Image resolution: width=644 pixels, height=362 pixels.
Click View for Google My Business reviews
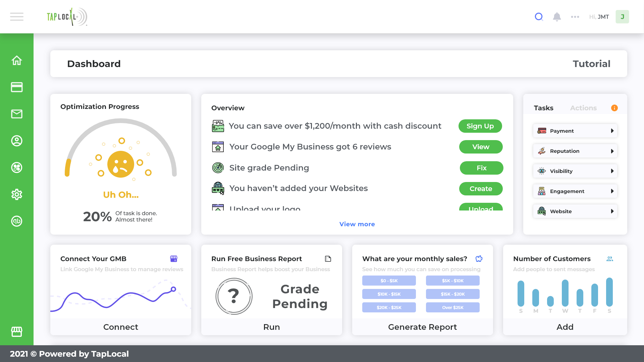click(481, 147)
